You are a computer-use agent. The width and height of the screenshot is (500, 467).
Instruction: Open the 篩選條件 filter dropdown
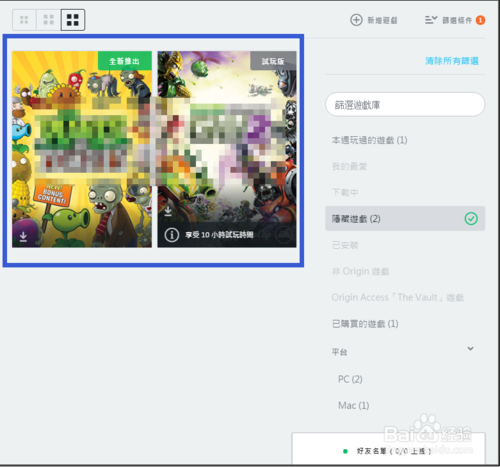455,20
